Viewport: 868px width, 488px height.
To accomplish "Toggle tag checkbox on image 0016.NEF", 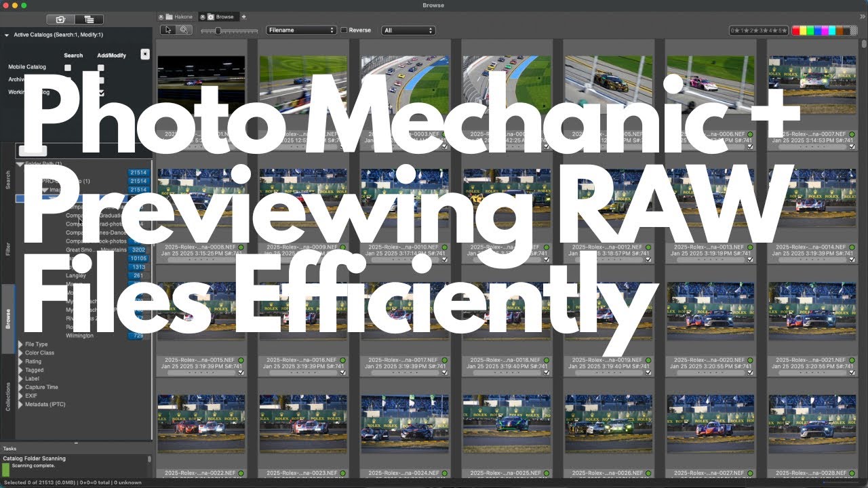I will (x=343, y=372).
